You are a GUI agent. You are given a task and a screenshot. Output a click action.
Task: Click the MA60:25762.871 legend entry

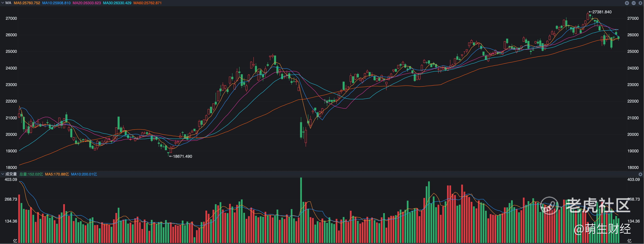[x=147, y=3]
